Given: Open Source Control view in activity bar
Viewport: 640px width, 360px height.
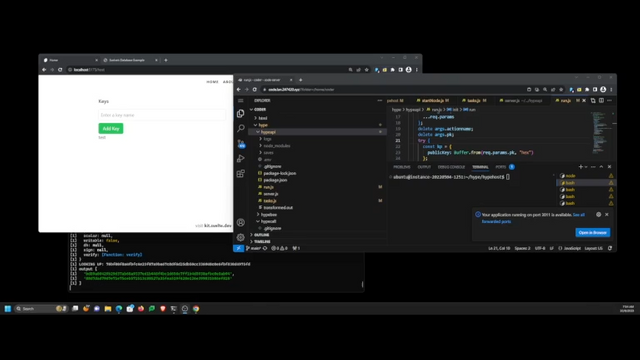Looking at the screenshot, I should pyautogui.click(x=241, y=143).
